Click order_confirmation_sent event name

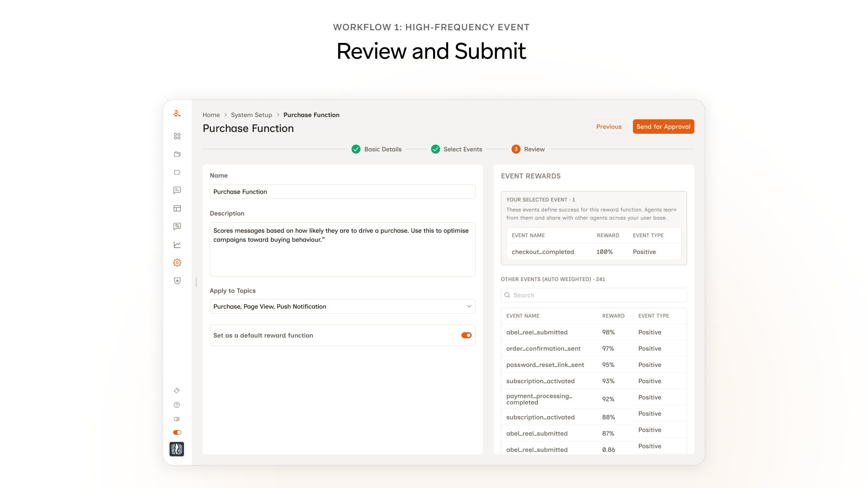[543, 348]
